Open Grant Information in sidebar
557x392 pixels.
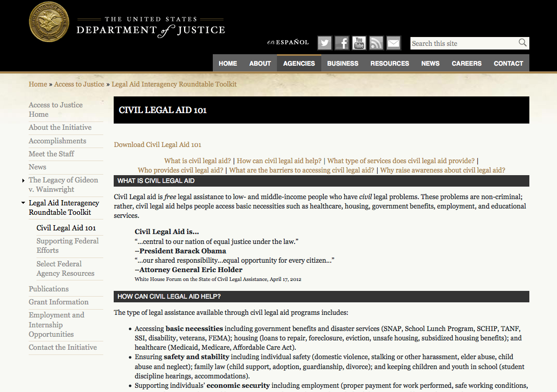click(x=58, y=302)
